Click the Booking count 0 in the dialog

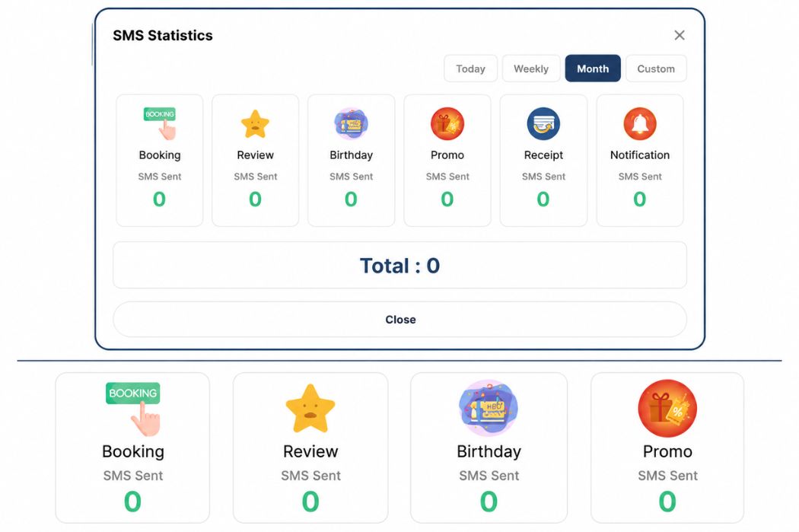pyautogui.click(x=160, y=199)
